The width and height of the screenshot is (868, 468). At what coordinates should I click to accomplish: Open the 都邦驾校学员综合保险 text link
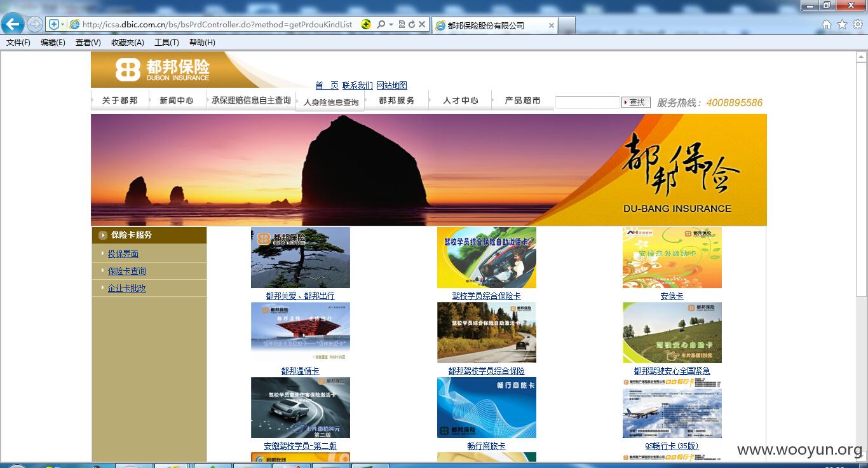487,371
